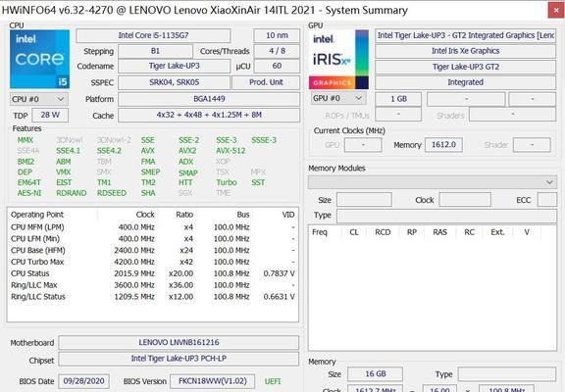Click the Integrated GPU type field
This screenshot has width=565, height=392.
point(465,82)
